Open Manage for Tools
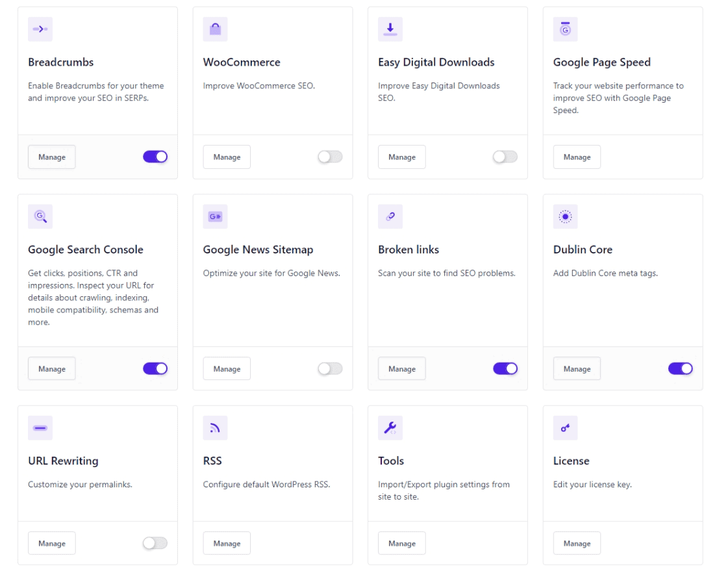The image size is (717, 588). click(402, 544)
